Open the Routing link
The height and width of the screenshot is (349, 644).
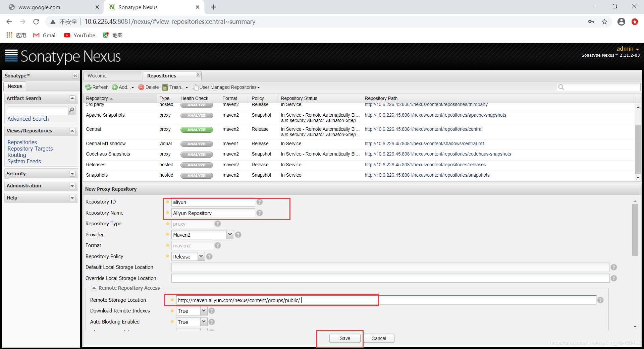point(17,155)
